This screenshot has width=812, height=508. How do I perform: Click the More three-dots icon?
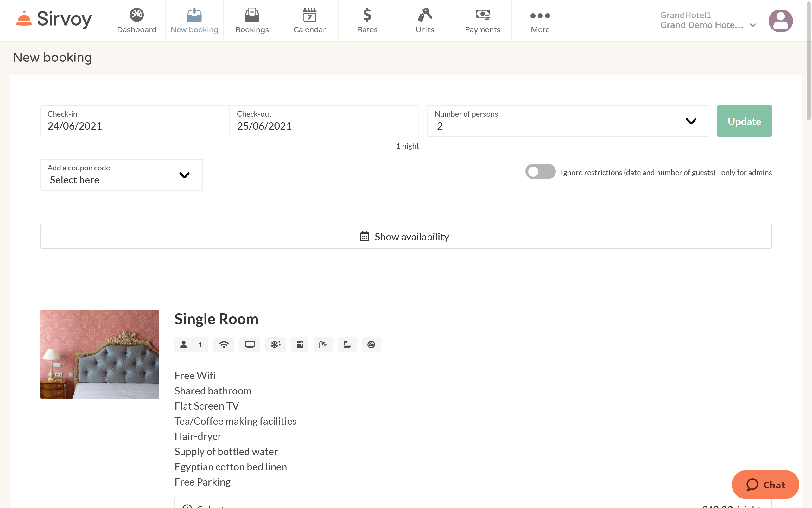[540, 16]
